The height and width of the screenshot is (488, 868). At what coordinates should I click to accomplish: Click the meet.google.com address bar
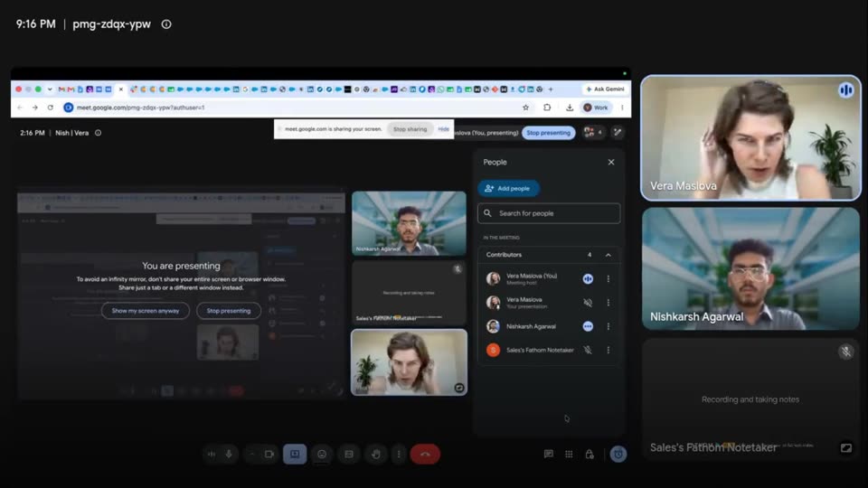click(293, 108)
